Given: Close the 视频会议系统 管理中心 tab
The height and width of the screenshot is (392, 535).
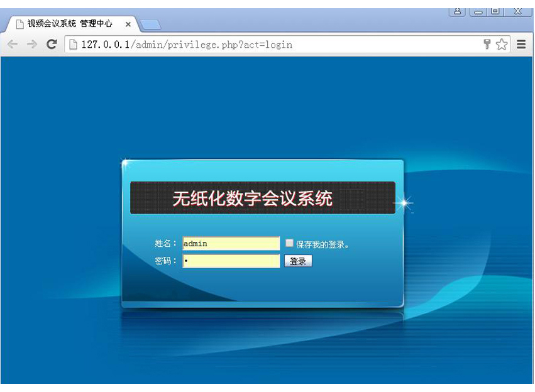Looking at the screenshot, I should (128, 24).
